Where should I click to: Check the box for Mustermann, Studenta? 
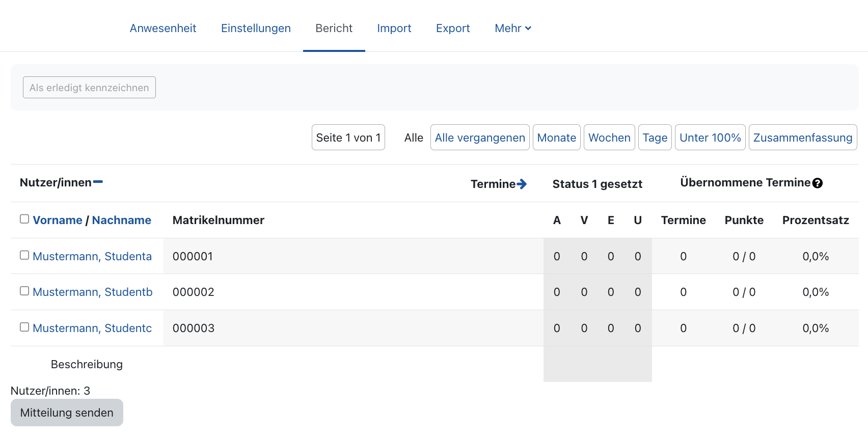tap(24, 255)
